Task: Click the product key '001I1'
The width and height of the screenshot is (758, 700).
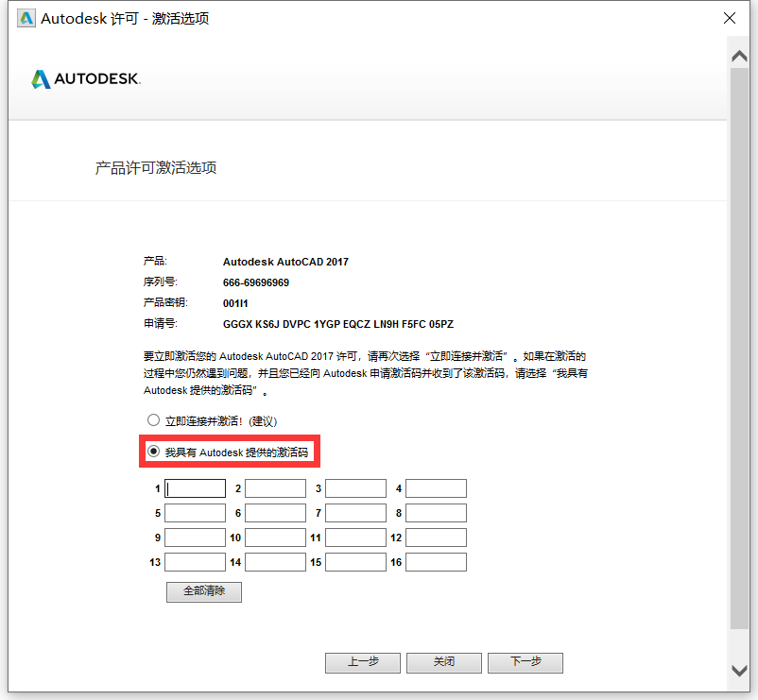Action: [x=235, y=303]
